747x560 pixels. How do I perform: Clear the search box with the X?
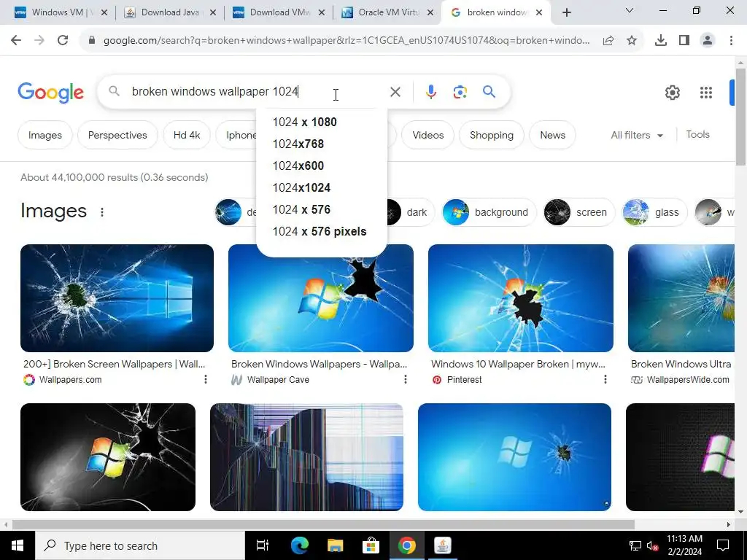pos(395,92)
